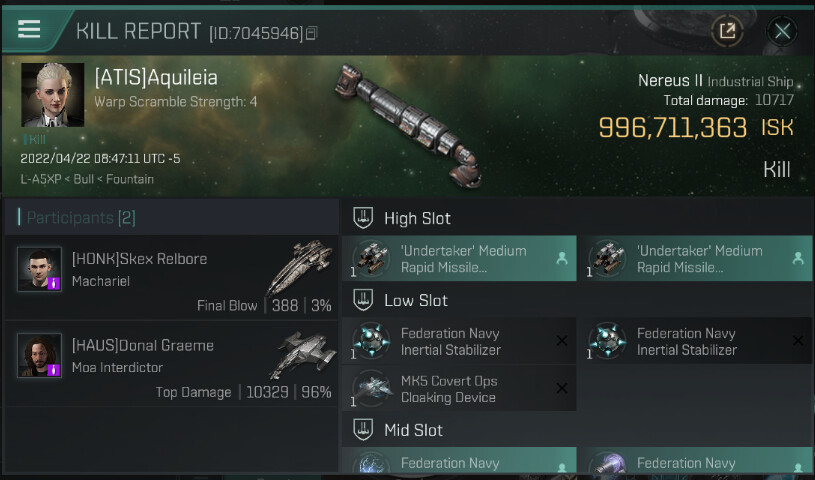Click the Machariel ship icon

tap(300, 265)
